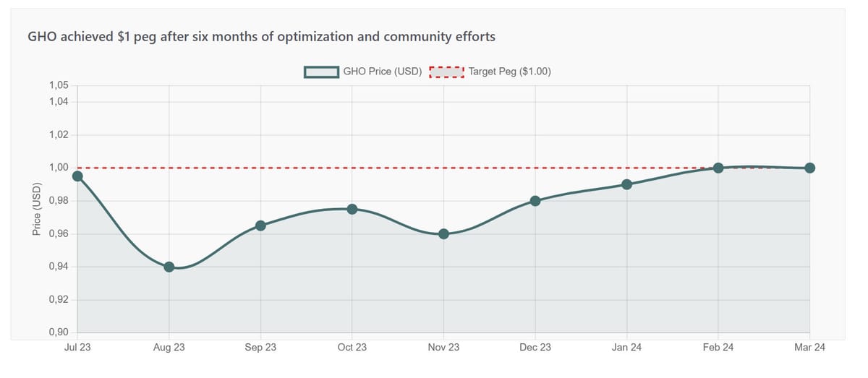Select the Mar 24 final data point
Image resolution: width=868 pixels, height=378 pixels.
point(809,168)
